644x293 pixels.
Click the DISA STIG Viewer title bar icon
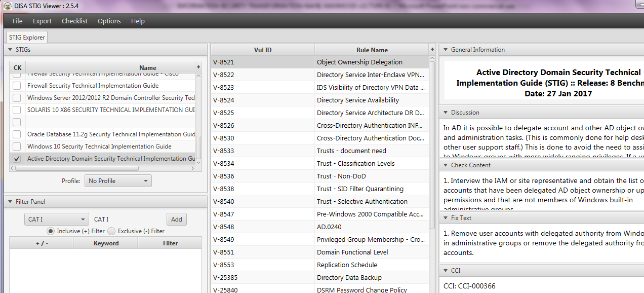tap(7, 6)
